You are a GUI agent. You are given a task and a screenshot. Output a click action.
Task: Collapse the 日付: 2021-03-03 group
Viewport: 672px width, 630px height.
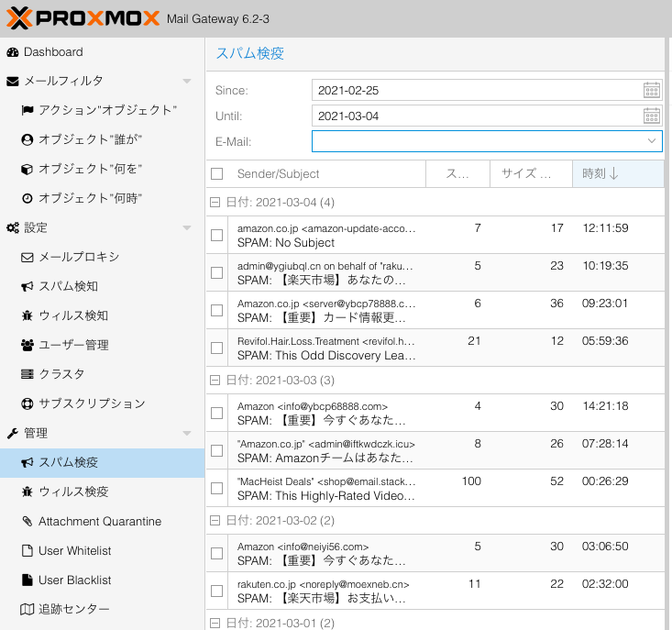click(215, 381)
